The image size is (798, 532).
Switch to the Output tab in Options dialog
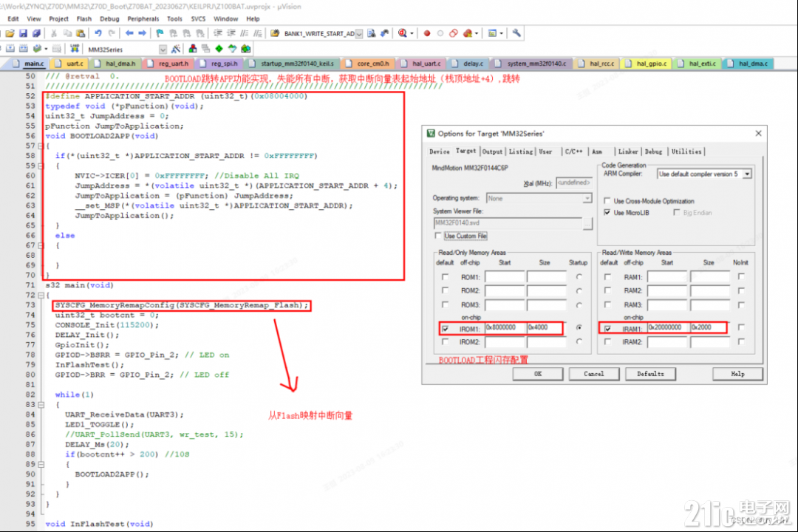pos(492,151)
